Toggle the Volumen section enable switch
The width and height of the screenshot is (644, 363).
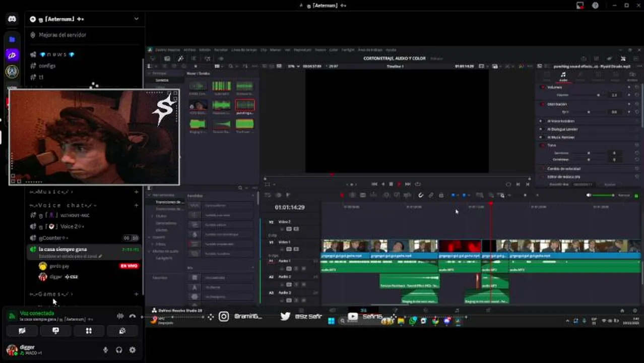(543, 87)
